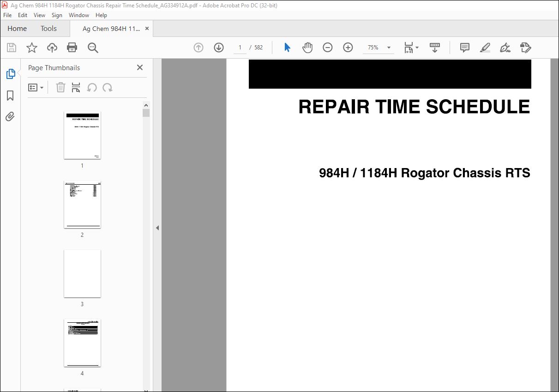This screenshot has width=559, height=392.
Task: Select the page 2 thumbnail
Action: (82, 205)
